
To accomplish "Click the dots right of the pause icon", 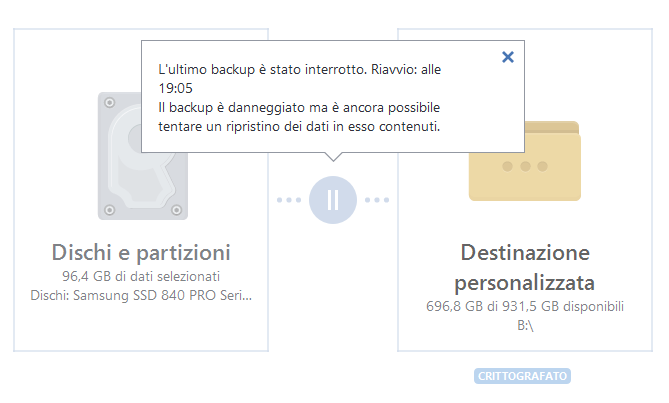I will click(x=377, y=200).
